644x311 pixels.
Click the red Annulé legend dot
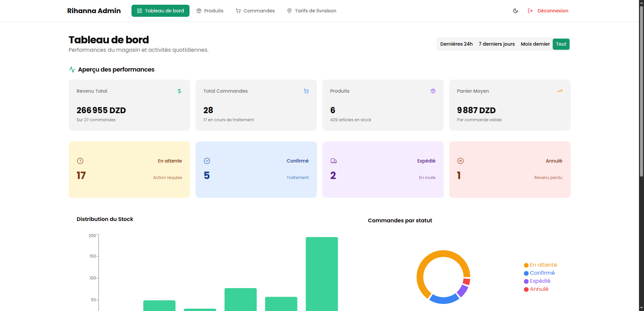coord(526,290)
